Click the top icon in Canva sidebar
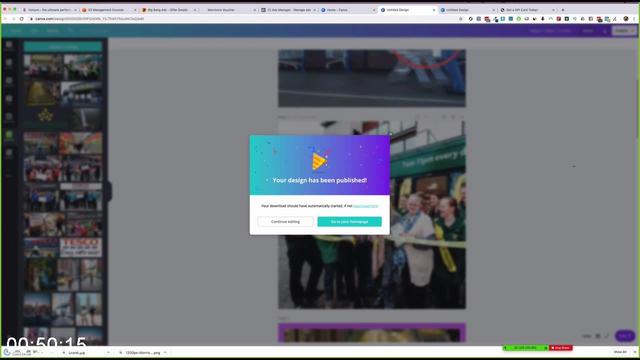The width and height of the screenshot is (640, 360). point(9,45)
